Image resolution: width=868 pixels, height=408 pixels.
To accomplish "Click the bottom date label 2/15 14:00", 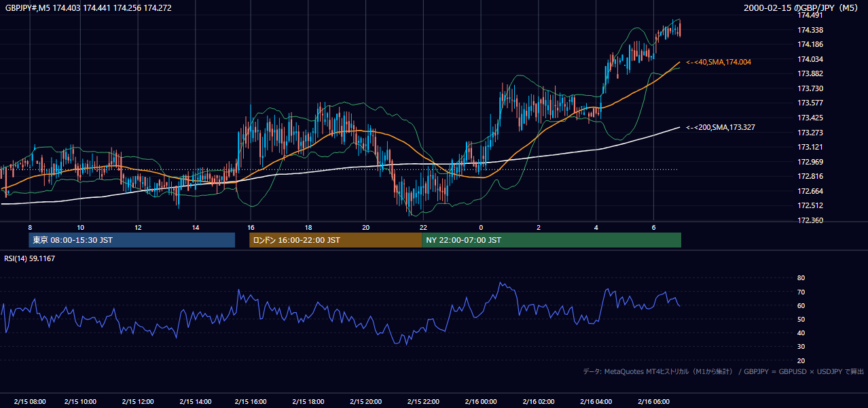I will click(196, 402).
